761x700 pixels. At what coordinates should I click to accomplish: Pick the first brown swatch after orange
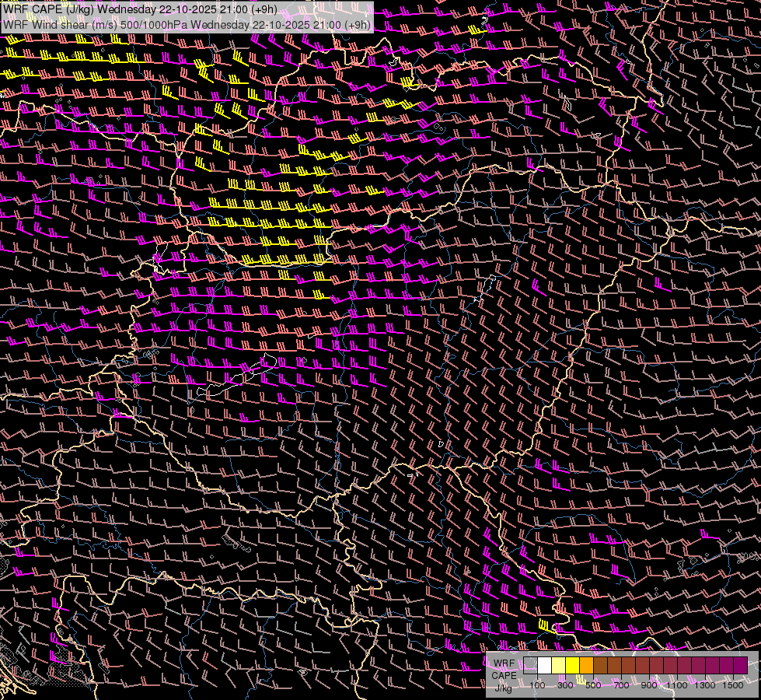point(600,666)
